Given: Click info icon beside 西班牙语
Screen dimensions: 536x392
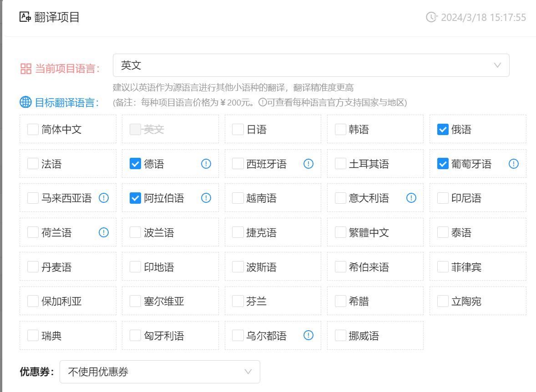Looking at the screenshot, I should coord(308,164).
